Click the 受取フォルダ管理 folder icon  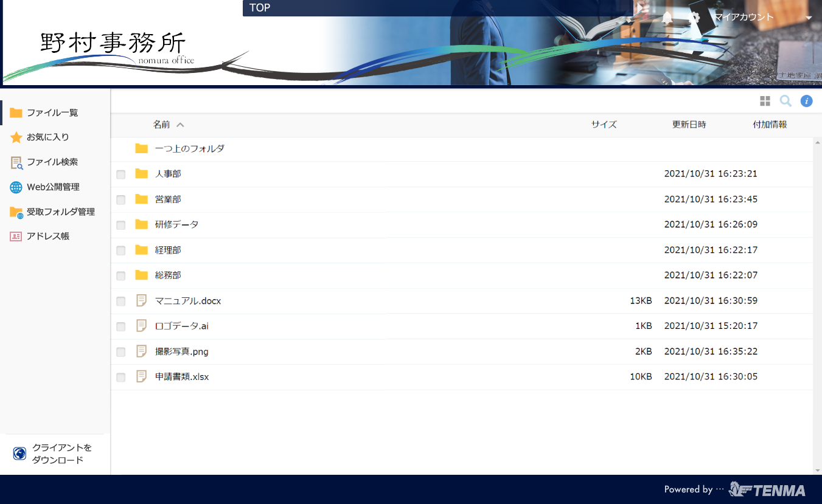coord(16,212)
